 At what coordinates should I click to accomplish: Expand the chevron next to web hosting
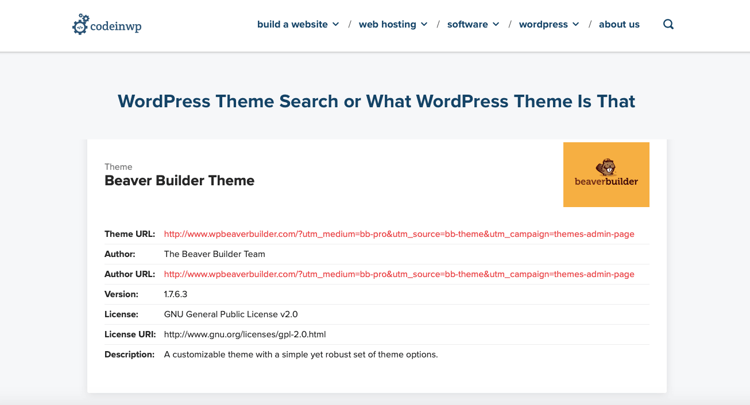pyautogui.click(x=424, y=24)
